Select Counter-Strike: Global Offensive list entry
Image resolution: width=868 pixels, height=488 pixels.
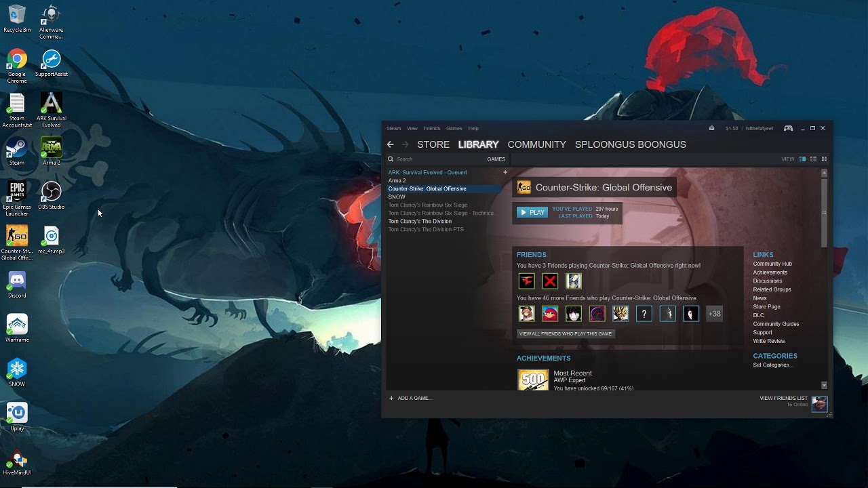(x=427, y=188)
